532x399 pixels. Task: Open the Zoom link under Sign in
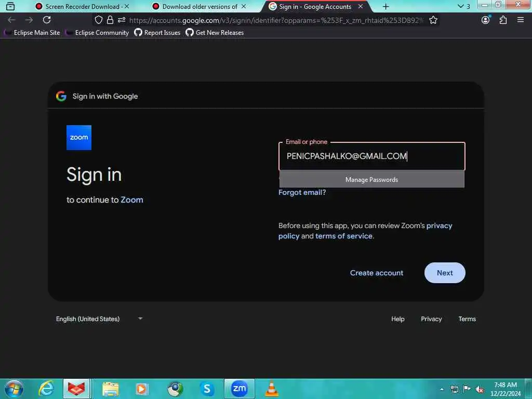pos(132,200)
